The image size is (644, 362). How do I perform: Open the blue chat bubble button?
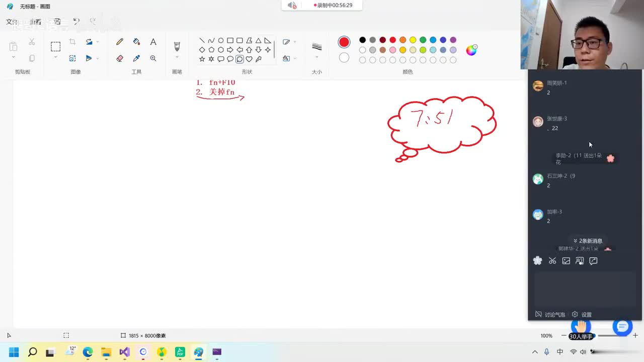pyautogui.click(x=622, y=327)
